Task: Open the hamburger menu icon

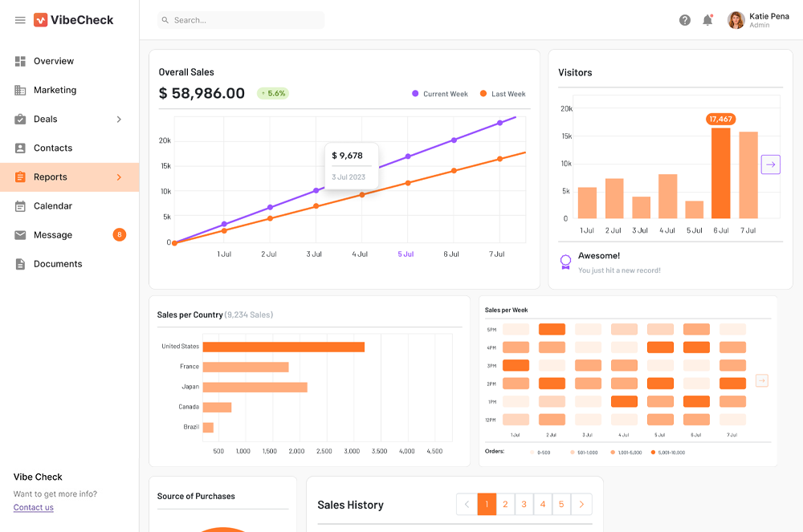Action: pos(20,20)
